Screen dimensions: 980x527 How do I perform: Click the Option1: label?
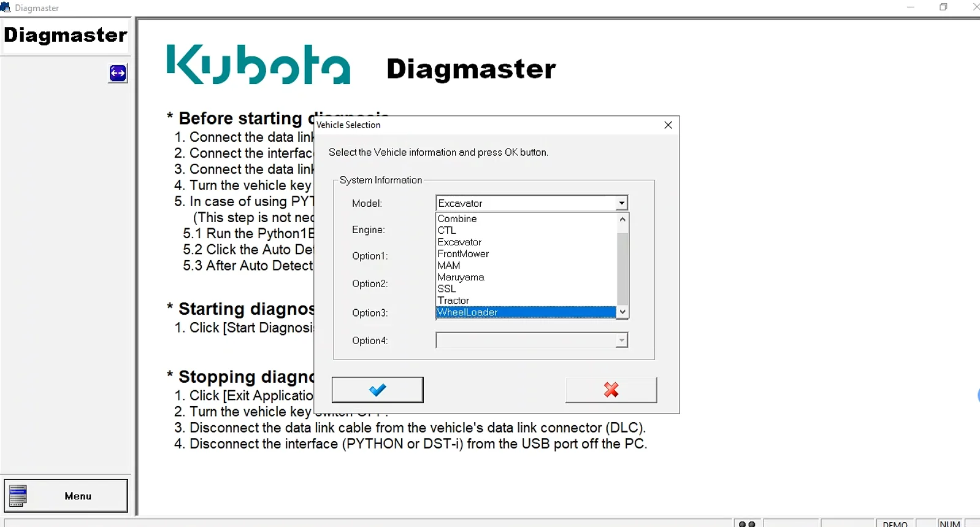(x=370, y=256)
